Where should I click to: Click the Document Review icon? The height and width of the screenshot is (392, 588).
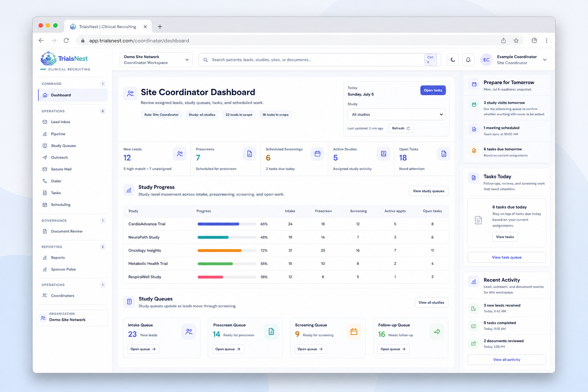coord(45,231)
